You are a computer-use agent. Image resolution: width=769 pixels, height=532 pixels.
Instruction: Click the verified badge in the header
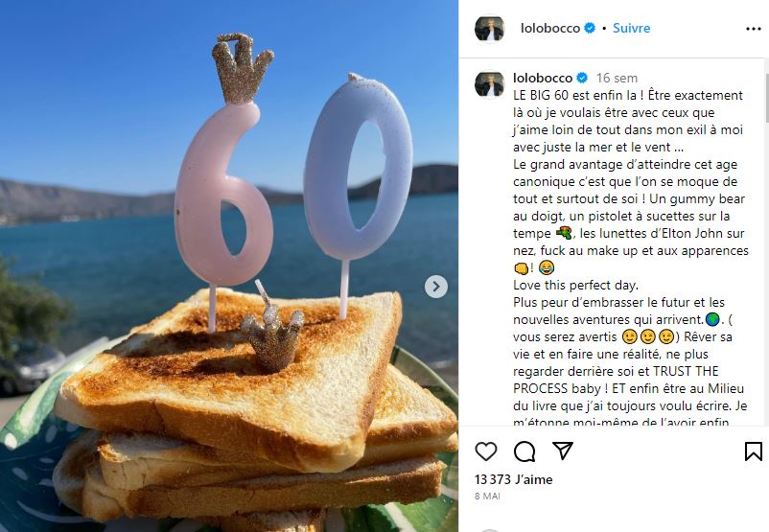[590, 28]
